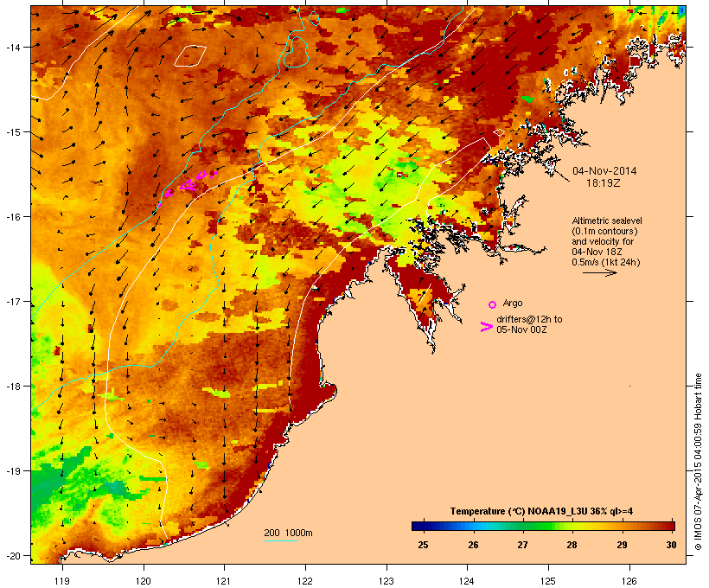Click longitude axis label 123
Screen dimensions: 709x588
(386, 581)
